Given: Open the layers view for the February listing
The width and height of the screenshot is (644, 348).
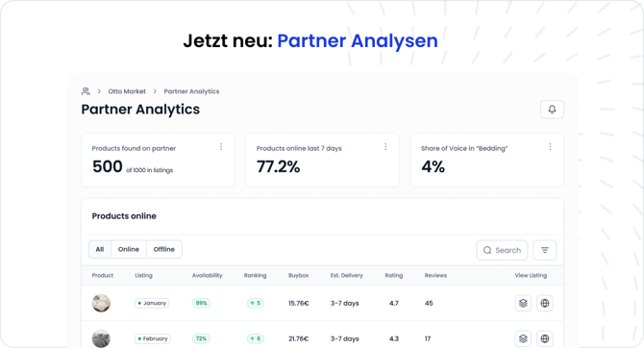Looking at the screenshot, I should coord(523,338).
